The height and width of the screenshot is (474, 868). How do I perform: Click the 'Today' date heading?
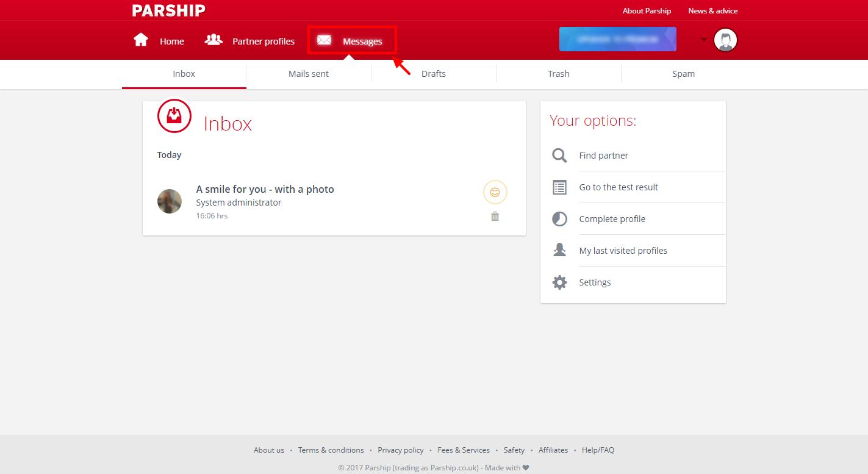point(169,155)
